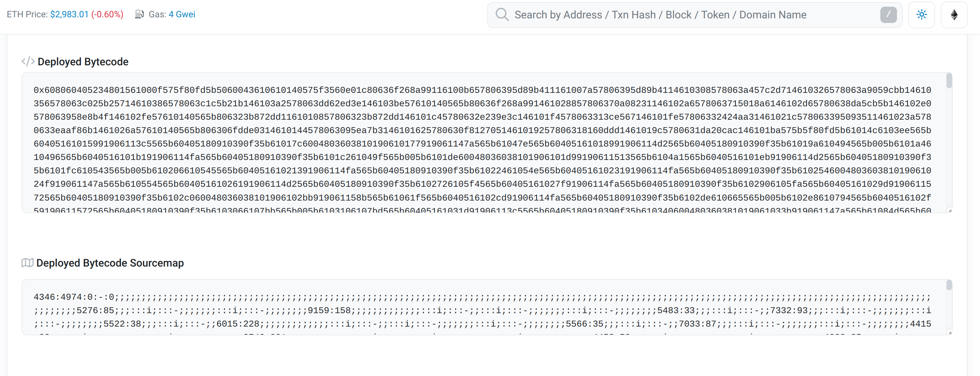Image resolution: width=980 pixels, height=376 pixels.
Task: Click the resize handle of Deployed Bytecode box
Action: point(950,210)
